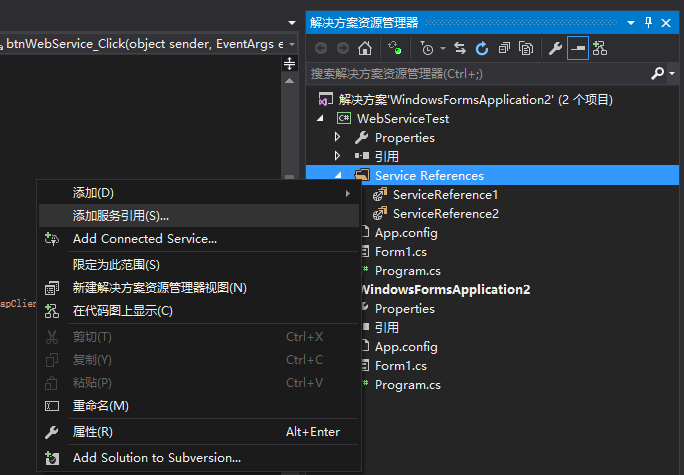
Task: Open the 添加(D) submenu
Action: (x=199, y=193)
